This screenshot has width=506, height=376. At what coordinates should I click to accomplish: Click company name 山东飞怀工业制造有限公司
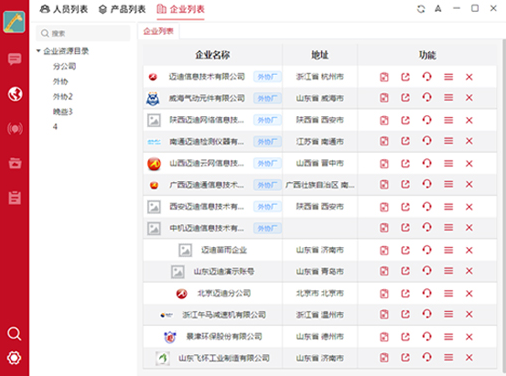224,358
